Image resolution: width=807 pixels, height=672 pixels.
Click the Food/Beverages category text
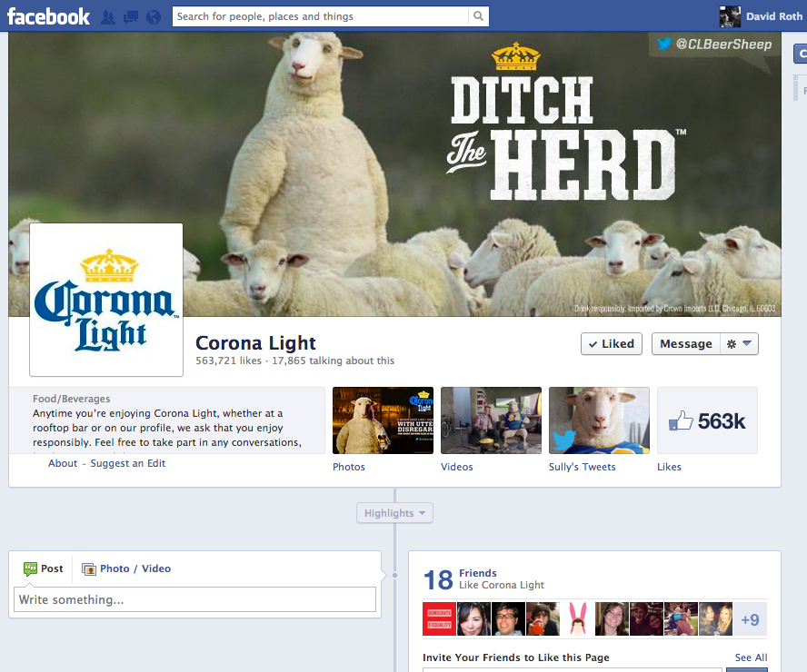(72, 399)
